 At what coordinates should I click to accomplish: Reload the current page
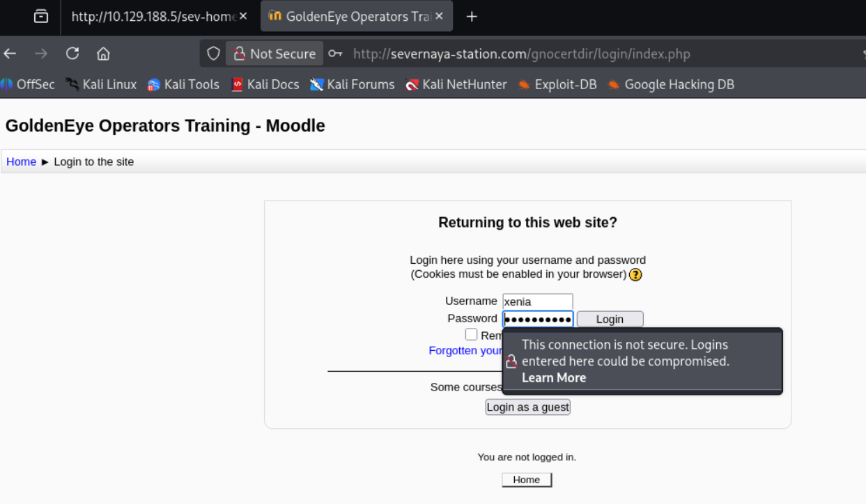[x=72, y=54]
